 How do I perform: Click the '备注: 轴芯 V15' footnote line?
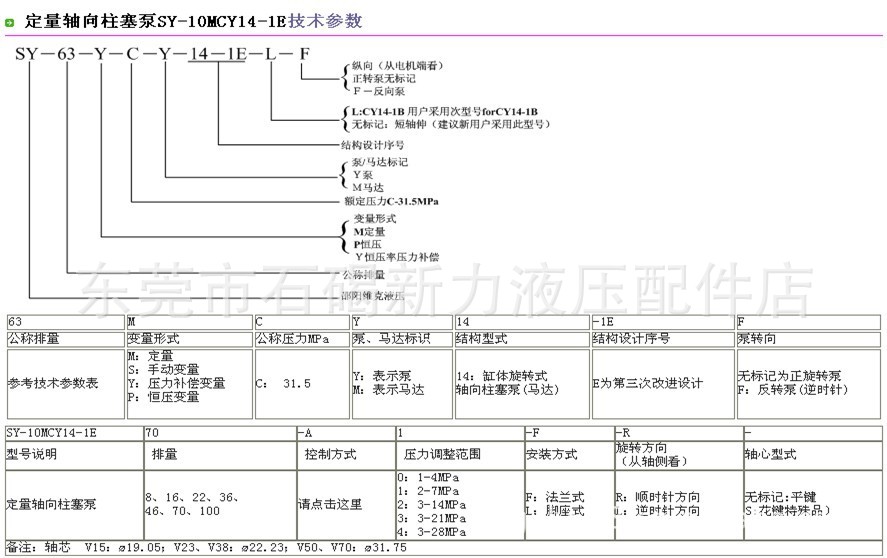click(x=206, y=548)
